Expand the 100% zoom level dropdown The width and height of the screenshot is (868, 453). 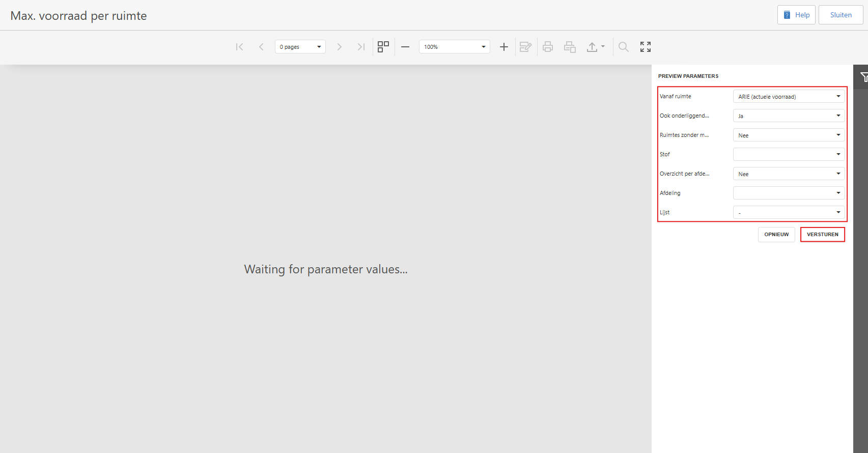[x=454, y=47]
